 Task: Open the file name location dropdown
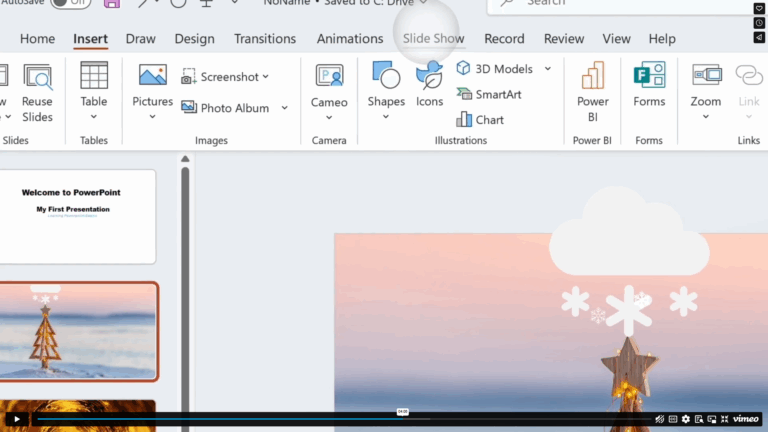423,3
